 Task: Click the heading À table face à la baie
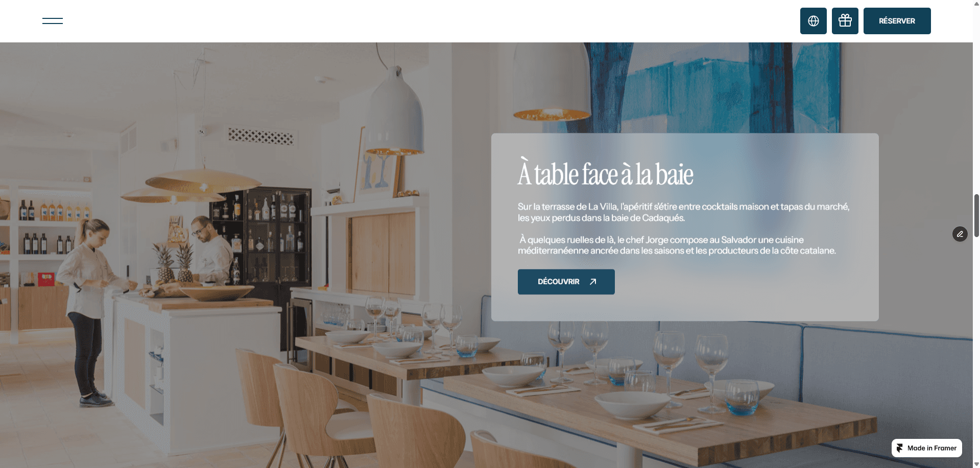pos(605,173)
